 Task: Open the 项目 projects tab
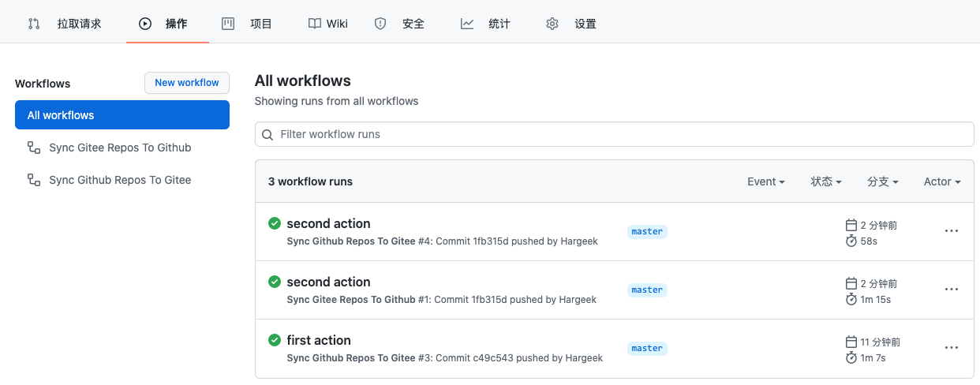247,24
